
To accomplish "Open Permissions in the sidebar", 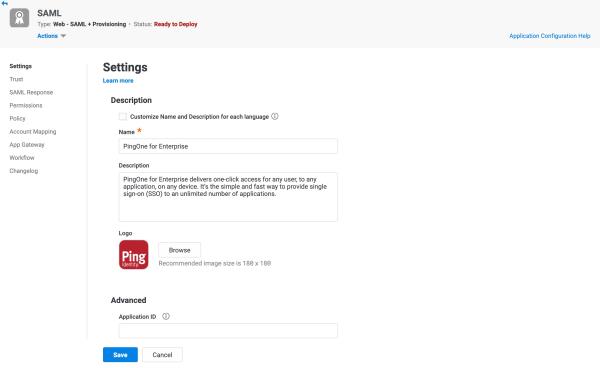I will coord(26,105).
